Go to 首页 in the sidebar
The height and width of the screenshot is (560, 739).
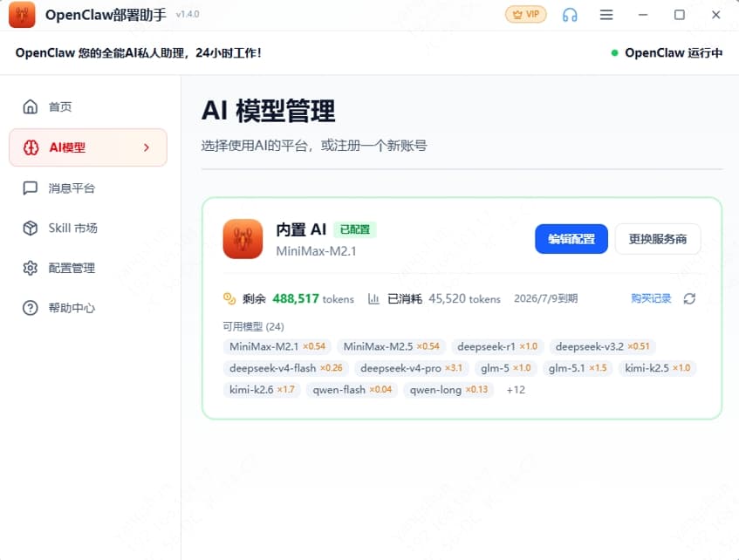pyautogui.click(x=88, y=107)
